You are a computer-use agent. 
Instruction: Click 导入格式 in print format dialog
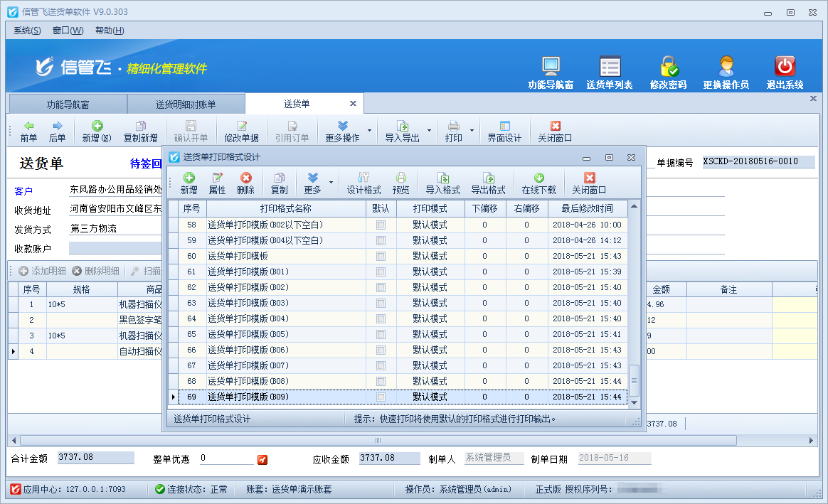[442, 183]
